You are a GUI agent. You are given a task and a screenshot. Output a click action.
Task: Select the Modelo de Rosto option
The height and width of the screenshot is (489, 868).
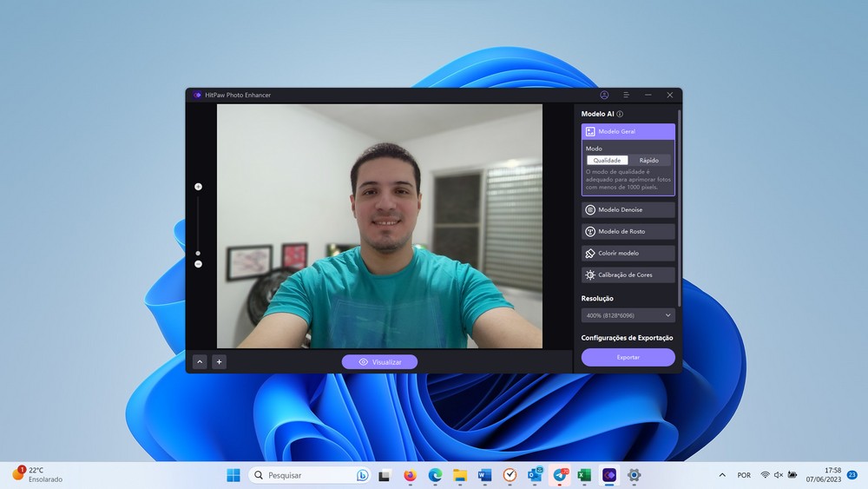pyautogui.click(x=628, y=232)
